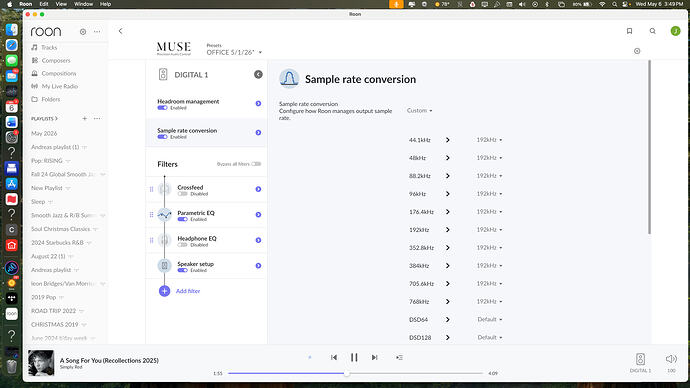Open volume control speaker icon

[x=671, y=359]
